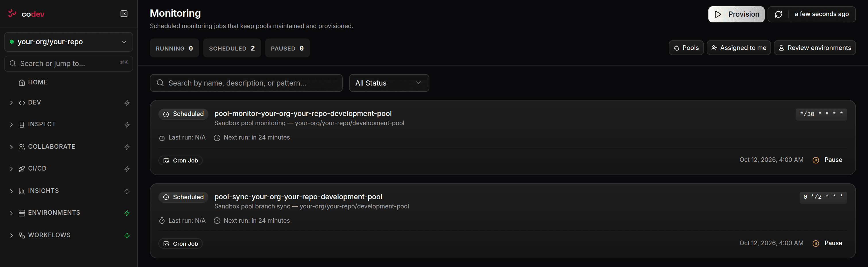Image resolution: width=868 pixels, height=267 pixels.
Task: Pause the pool-monitor development-pool job
Action: click(x=828, y=160)
